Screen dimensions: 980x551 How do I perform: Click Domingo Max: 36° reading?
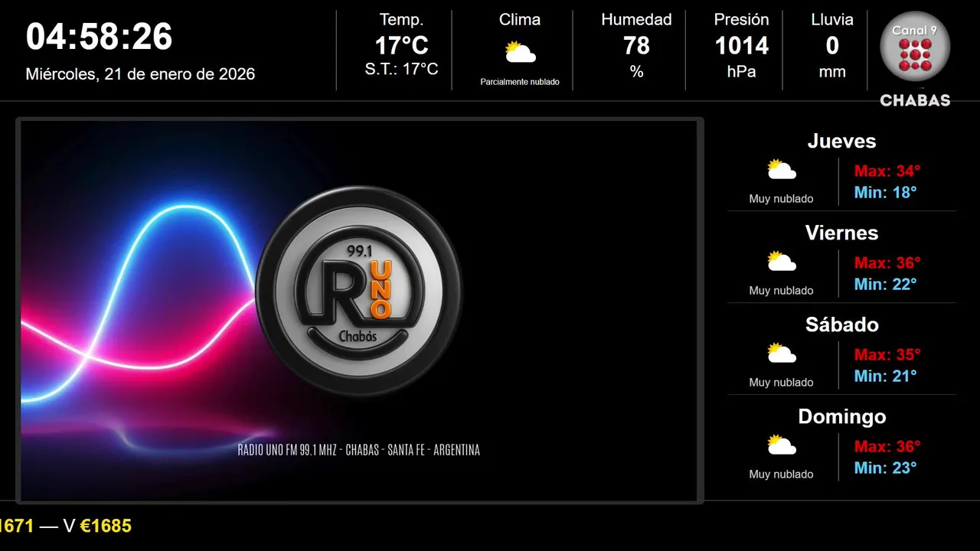(x=887, y=446)
